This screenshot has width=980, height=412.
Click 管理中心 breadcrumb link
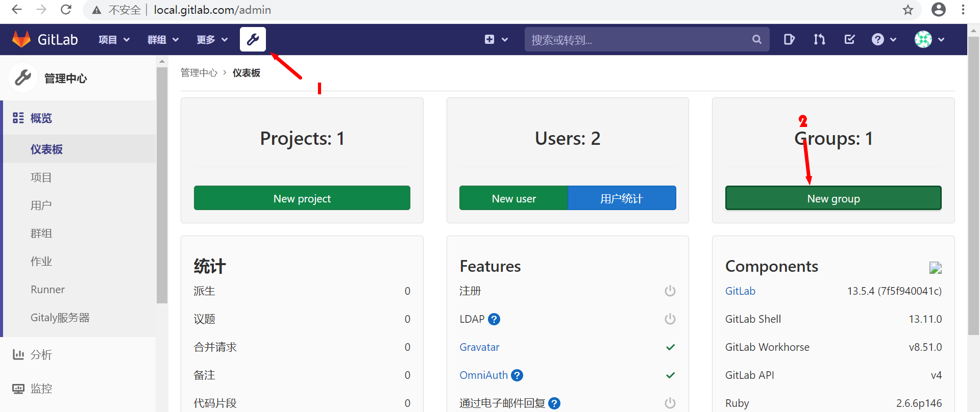click(199, 72)
